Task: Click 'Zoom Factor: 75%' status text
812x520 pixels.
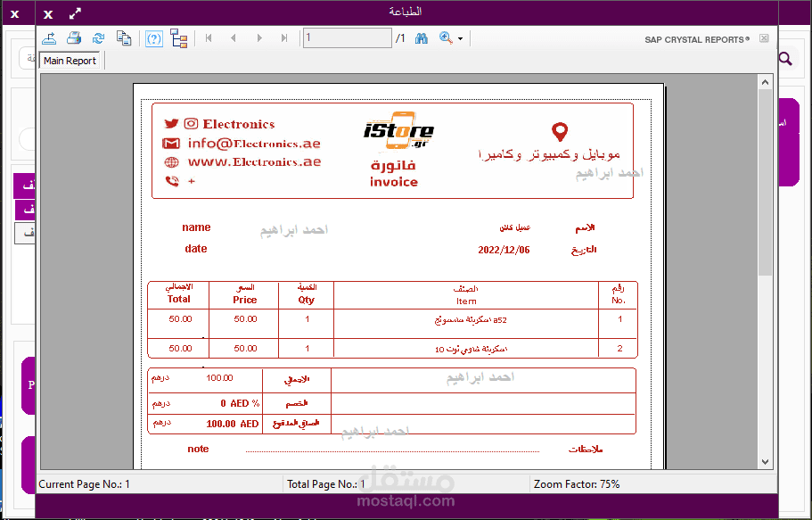Action: [x=577, y=484]
